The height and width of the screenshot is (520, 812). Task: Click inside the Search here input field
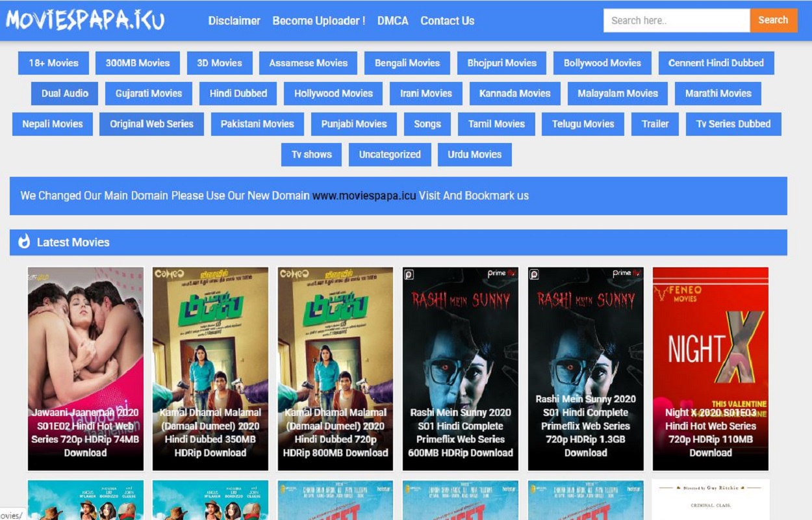coord(676,20)
